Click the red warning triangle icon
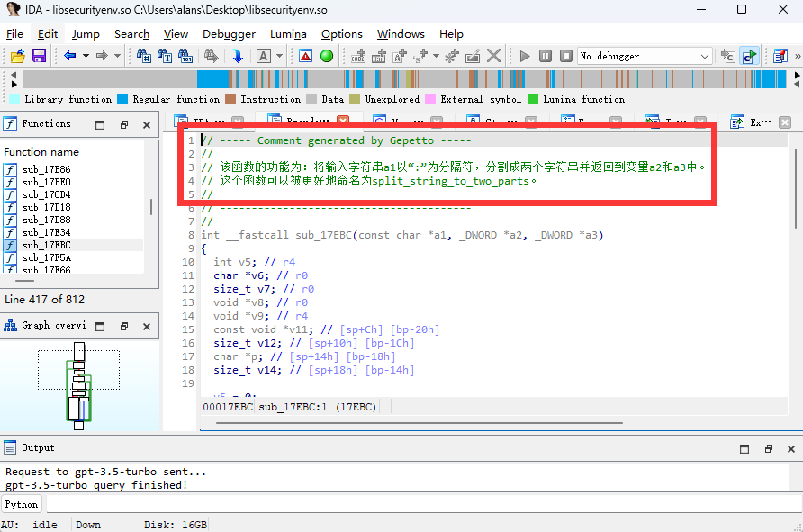Image resolution: width=803 pixels, height=532 pixels. [306, 56]
